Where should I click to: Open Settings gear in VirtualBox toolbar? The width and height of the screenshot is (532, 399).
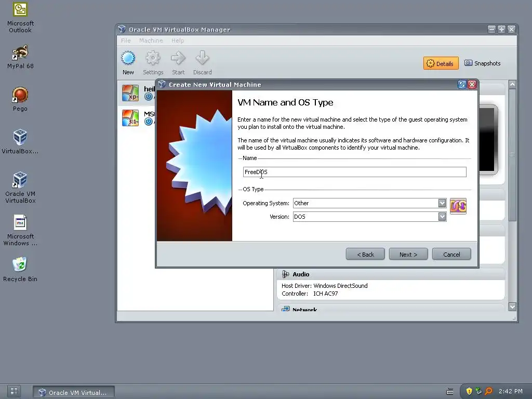coord(153,58)
